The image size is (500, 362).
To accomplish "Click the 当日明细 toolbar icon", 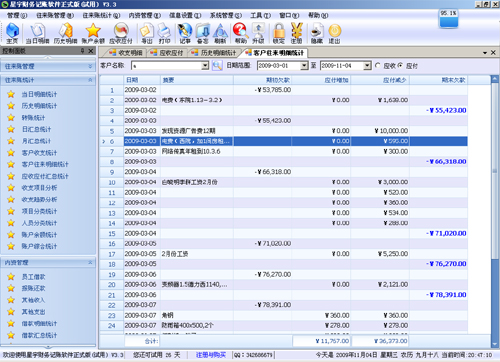I will [x=37, y=33].
